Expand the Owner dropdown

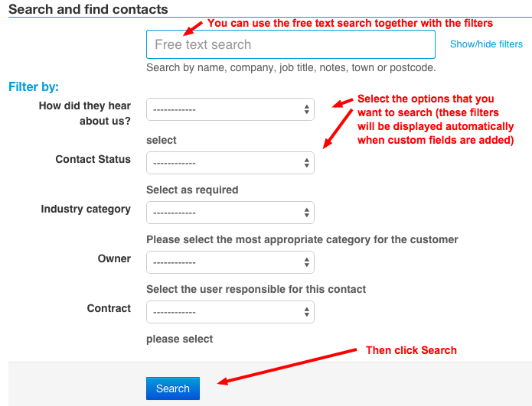pyautogui.click(x=230, y=262)
